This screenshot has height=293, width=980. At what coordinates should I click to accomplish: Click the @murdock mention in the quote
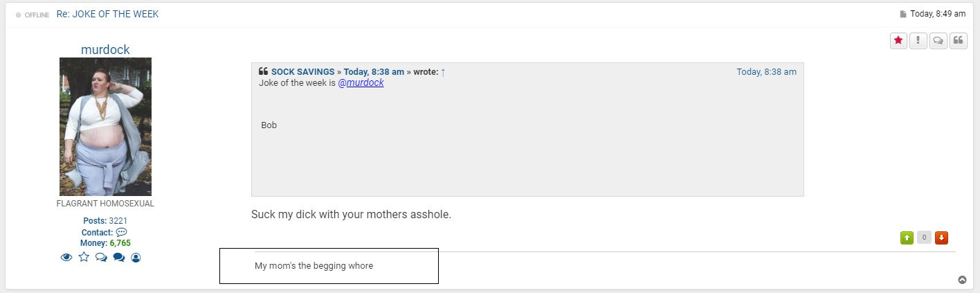click(x=361, y=83)
